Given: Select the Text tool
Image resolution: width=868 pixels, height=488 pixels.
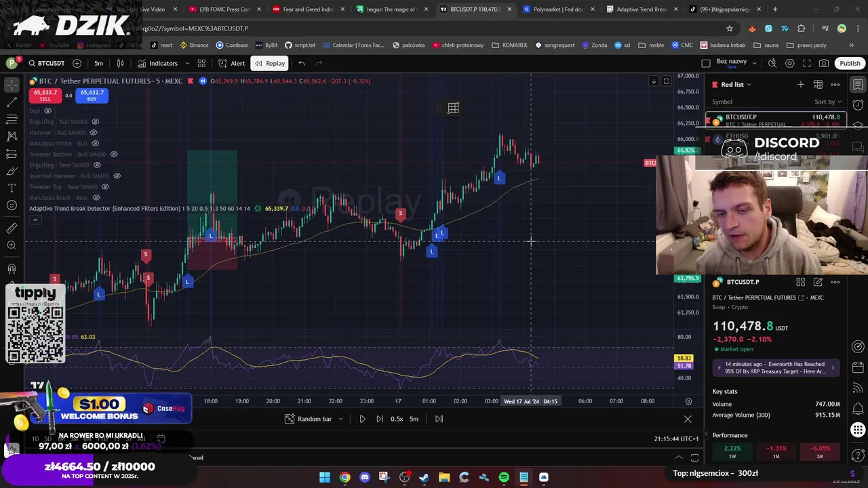Looking at the screenshot, I should [x=12, y=188].
